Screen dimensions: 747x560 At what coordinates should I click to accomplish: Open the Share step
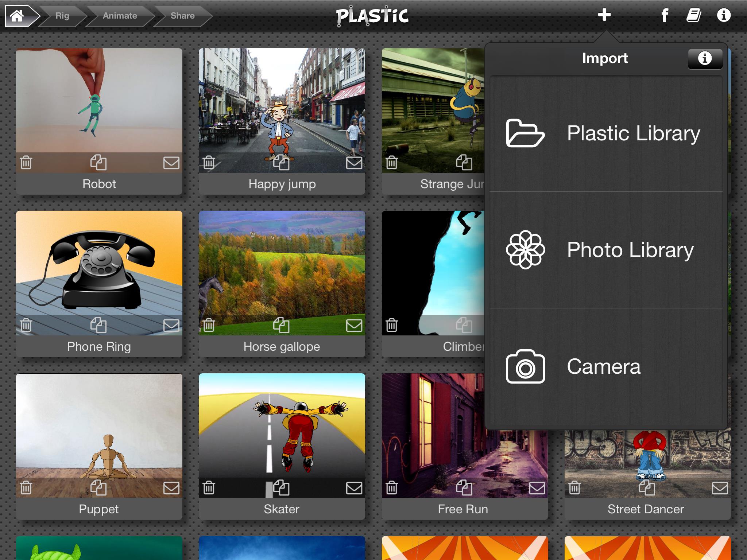pos(183,16)
